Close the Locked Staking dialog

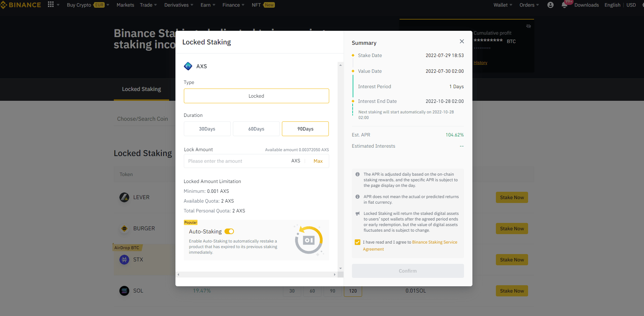[x=462, y=41]
